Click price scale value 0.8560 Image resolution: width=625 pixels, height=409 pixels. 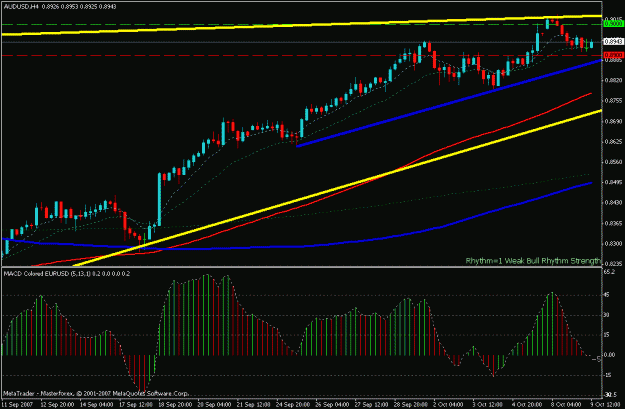pyautogui.click(x=614, y=162)
